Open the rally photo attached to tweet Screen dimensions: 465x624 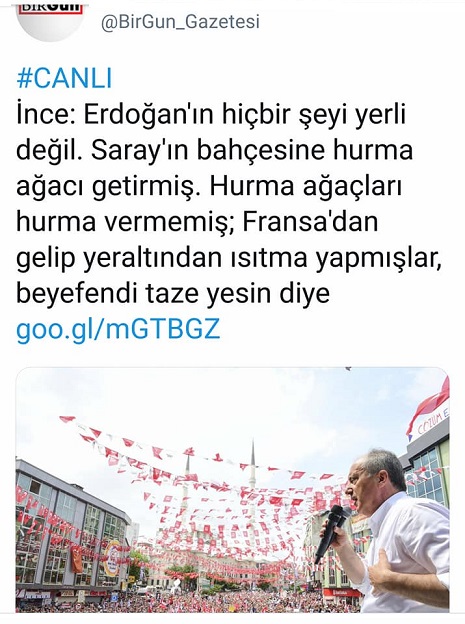(x=232, y=490)
